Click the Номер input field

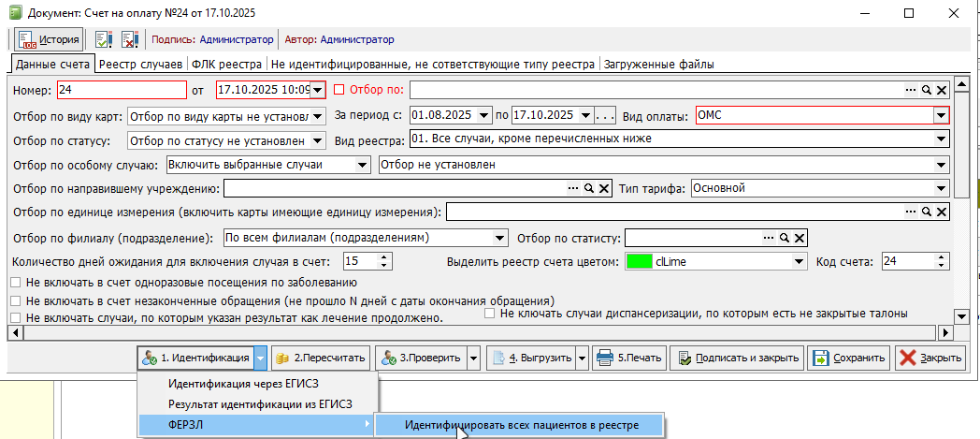click(x=121, y=91)
